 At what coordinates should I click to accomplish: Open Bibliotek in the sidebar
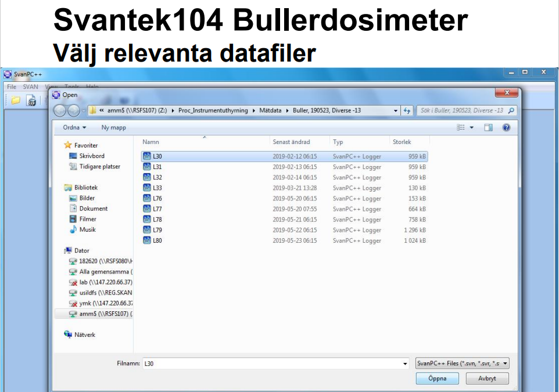85,188
